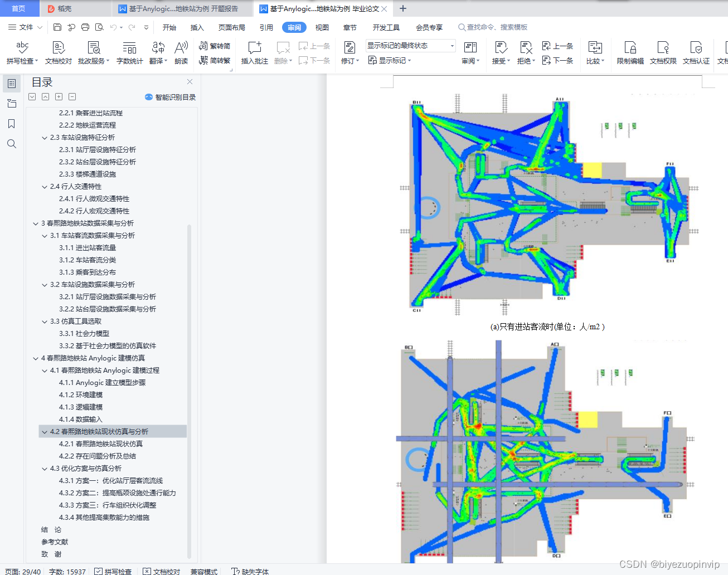The width and height of the screenshot is (728, 575).
Task: Open the search panel in left sidebar
Action: coord(12,144)
